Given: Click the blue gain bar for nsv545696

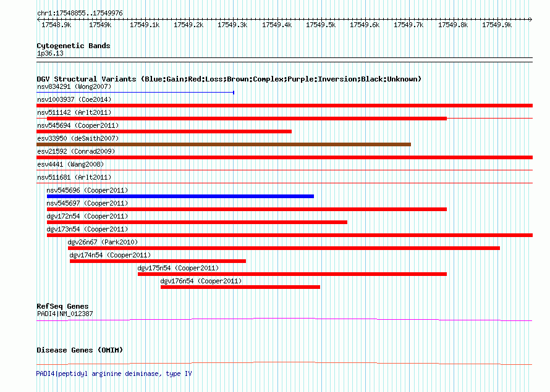Looking at the screenshot, I should point(180,196).
